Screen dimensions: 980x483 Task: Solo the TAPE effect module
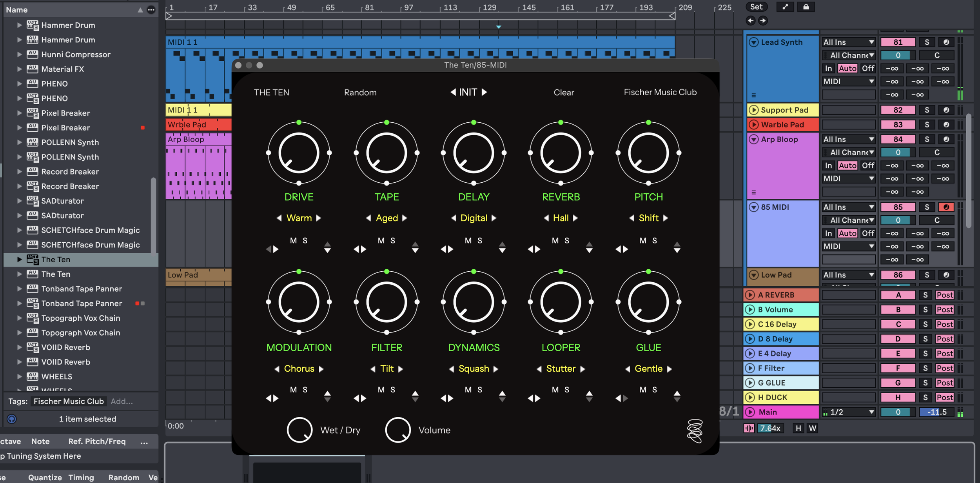click(x=393, y=241)
